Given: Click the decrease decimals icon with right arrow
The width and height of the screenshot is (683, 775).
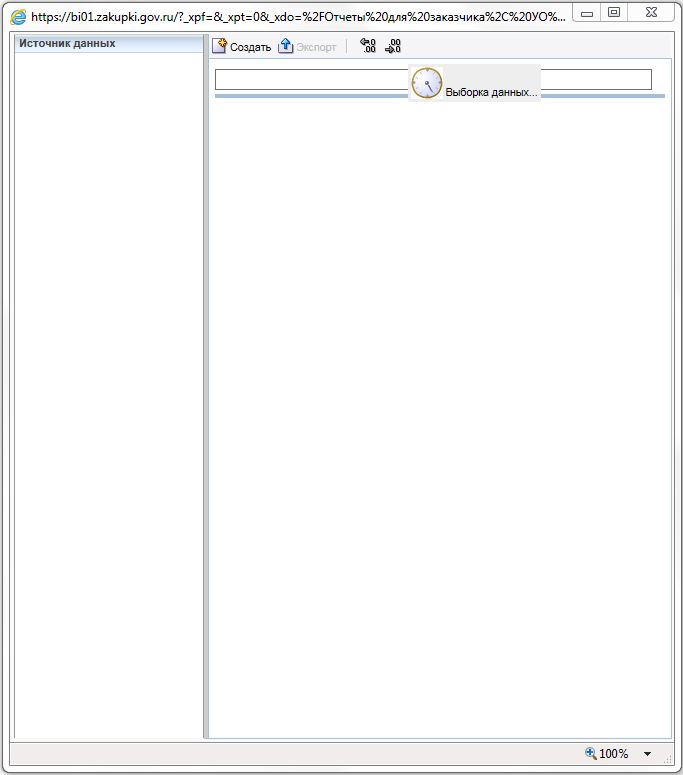Looking at the screenshot, I should 393,46.
